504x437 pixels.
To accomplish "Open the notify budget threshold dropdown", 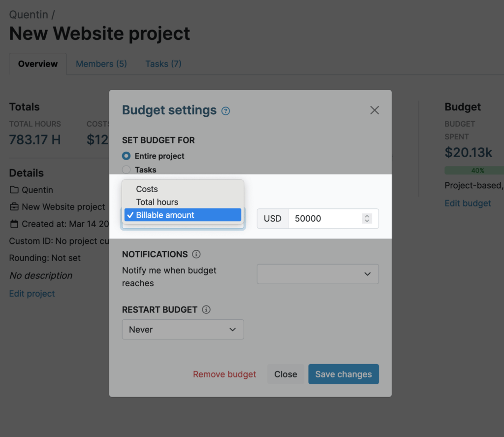I will point(317,274).
